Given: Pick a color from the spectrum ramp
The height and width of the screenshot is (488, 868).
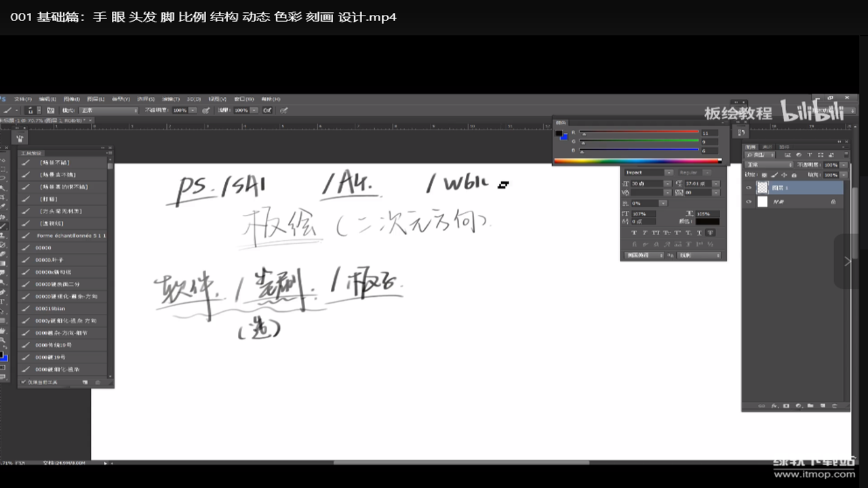Looking at the screenshot, I should click(637, 161).
